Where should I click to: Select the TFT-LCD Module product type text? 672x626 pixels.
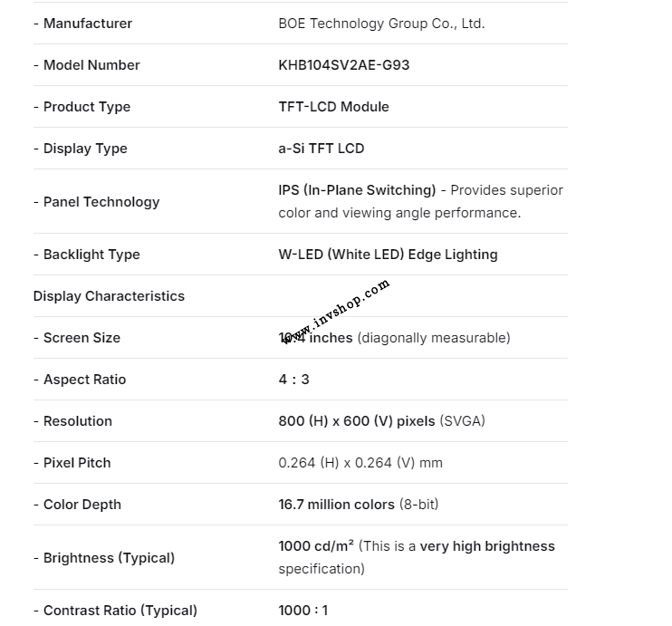(333, 107)
